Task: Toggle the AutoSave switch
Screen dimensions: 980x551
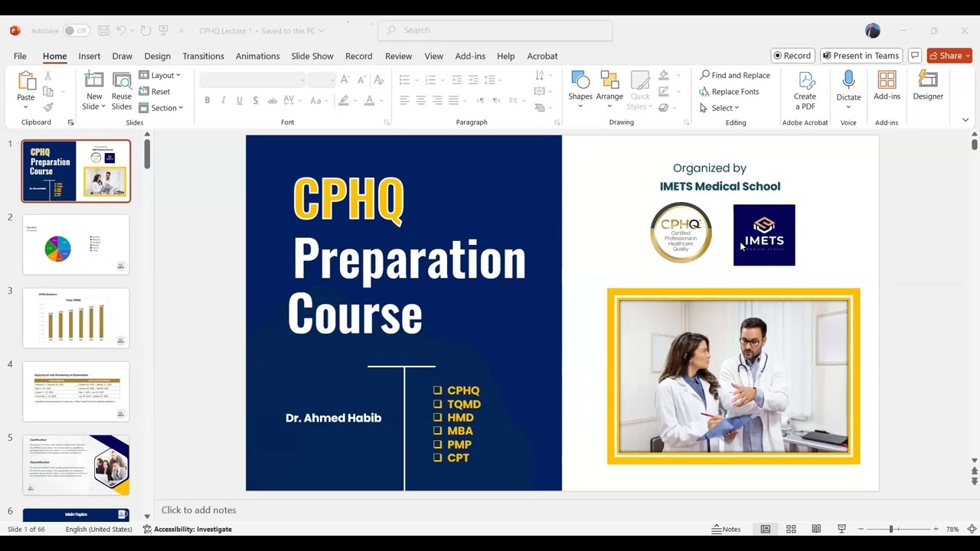Action: [x=76, y=31]
